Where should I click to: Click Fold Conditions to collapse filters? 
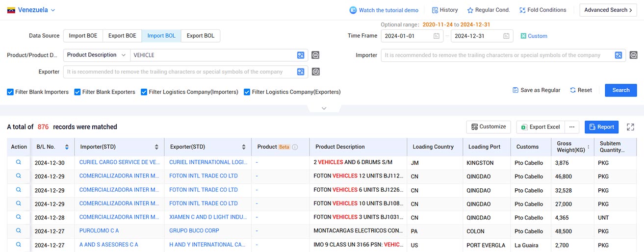542,10
